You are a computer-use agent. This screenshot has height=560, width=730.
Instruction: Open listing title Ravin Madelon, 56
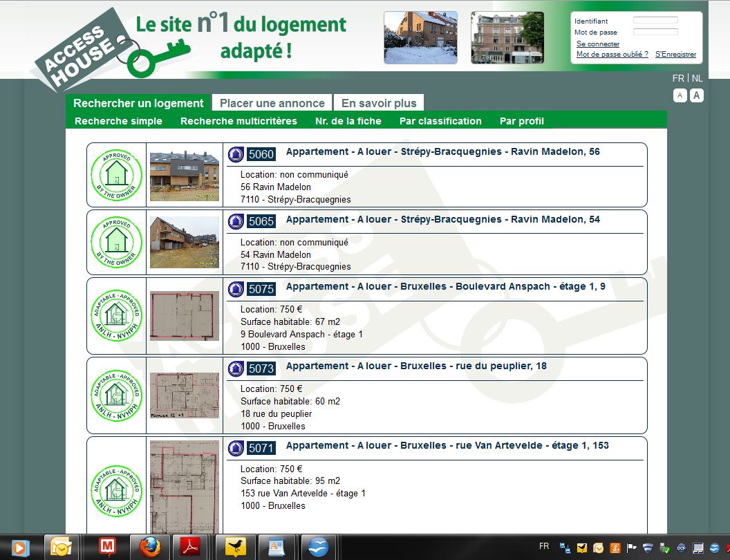(x=442, y=151)
